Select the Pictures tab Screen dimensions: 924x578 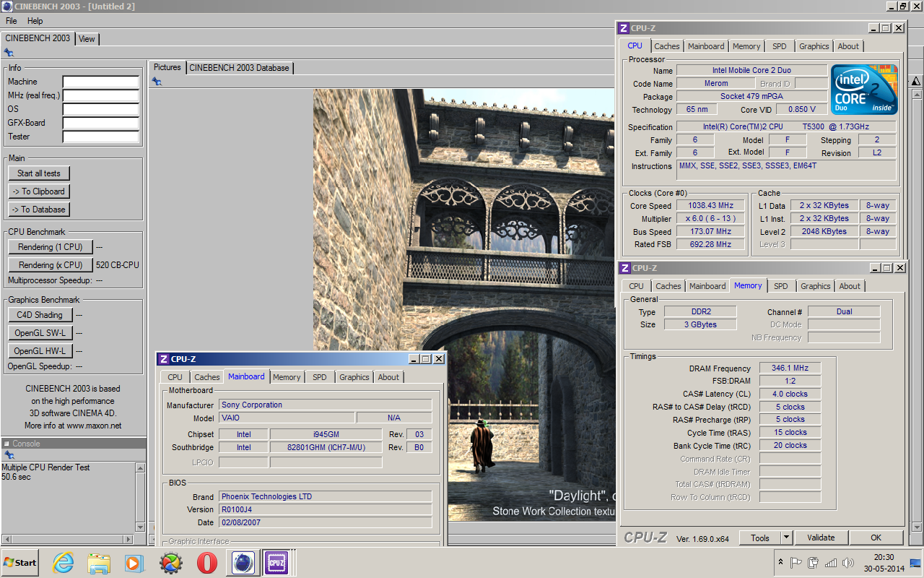tap(167, 67)
